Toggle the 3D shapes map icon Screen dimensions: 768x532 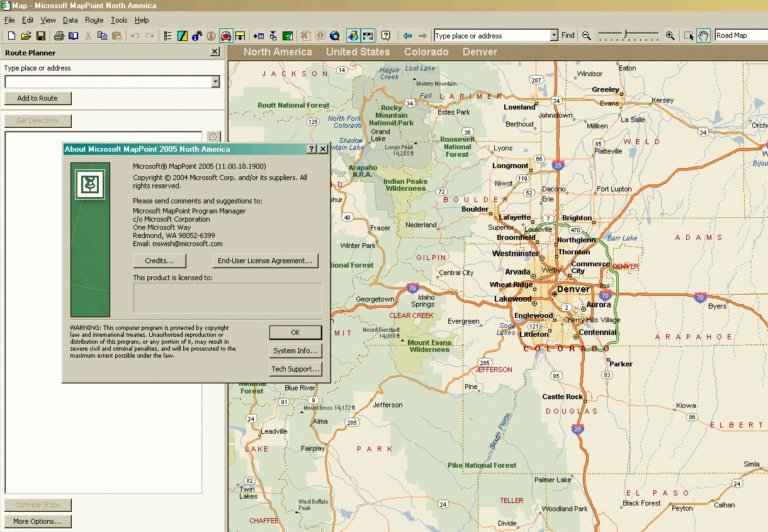pos(353,36)
